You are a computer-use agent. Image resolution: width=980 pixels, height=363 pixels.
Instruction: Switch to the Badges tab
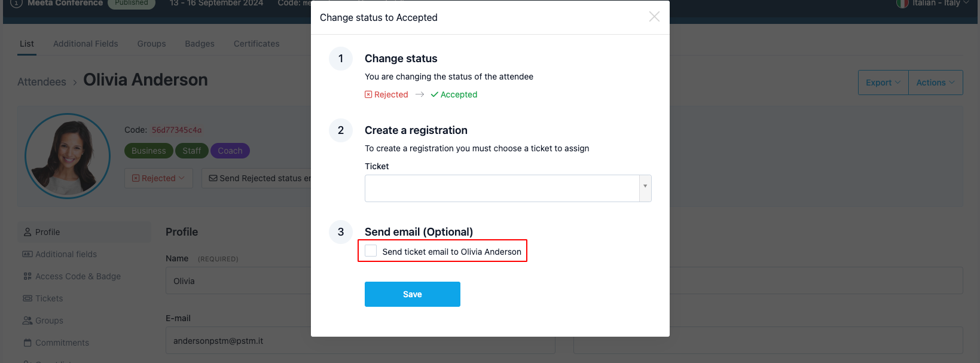pos(200,44)
